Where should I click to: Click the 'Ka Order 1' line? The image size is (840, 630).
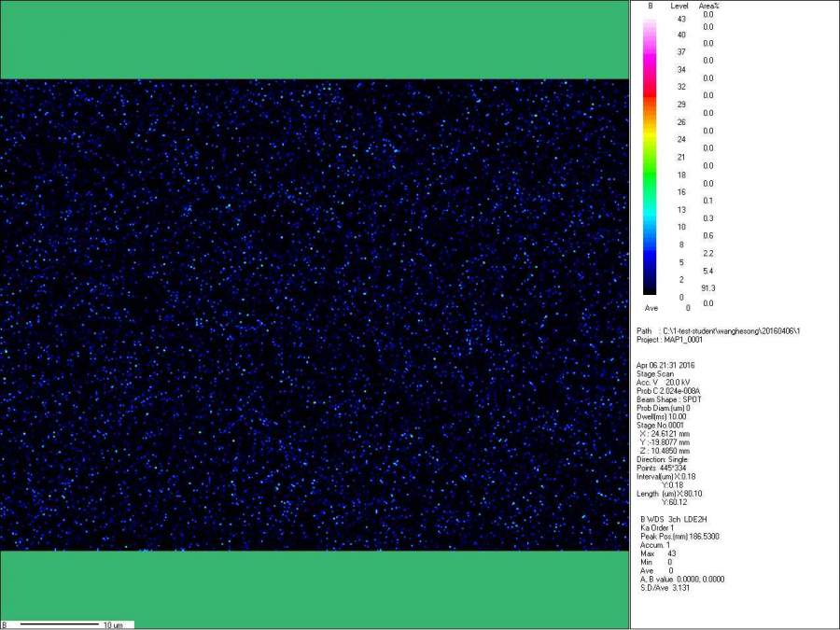[x=657, y=528]
